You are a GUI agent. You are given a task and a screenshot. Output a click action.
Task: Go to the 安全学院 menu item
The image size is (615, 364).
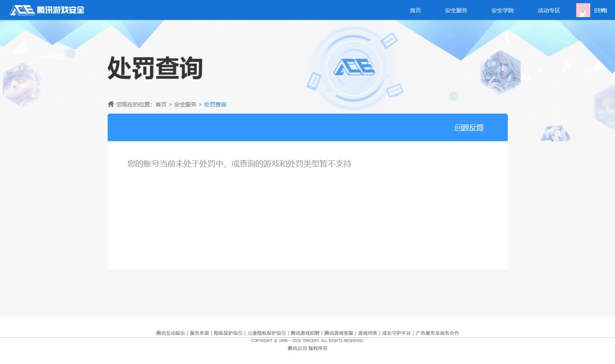[x=502, y=10]
